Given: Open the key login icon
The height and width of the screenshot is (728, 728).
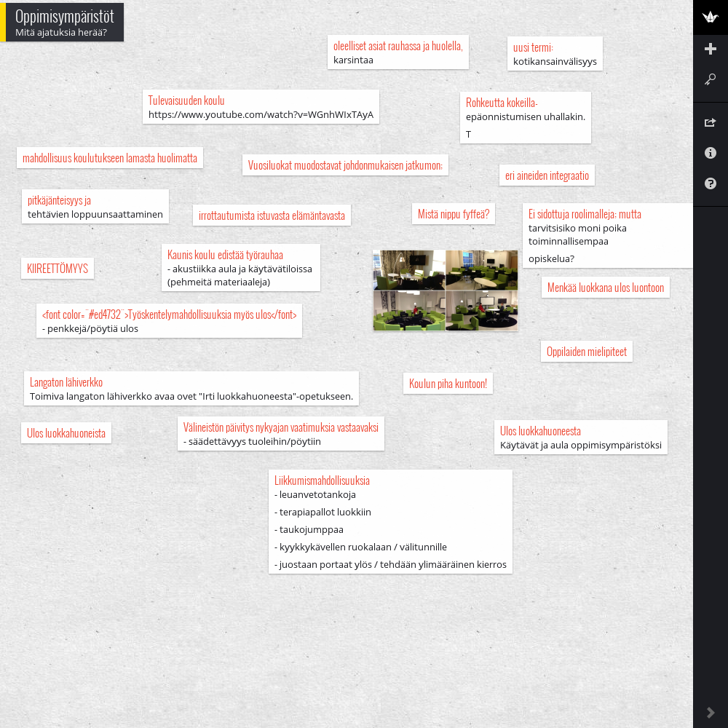Looking at the screenshot, I should 711,79.
